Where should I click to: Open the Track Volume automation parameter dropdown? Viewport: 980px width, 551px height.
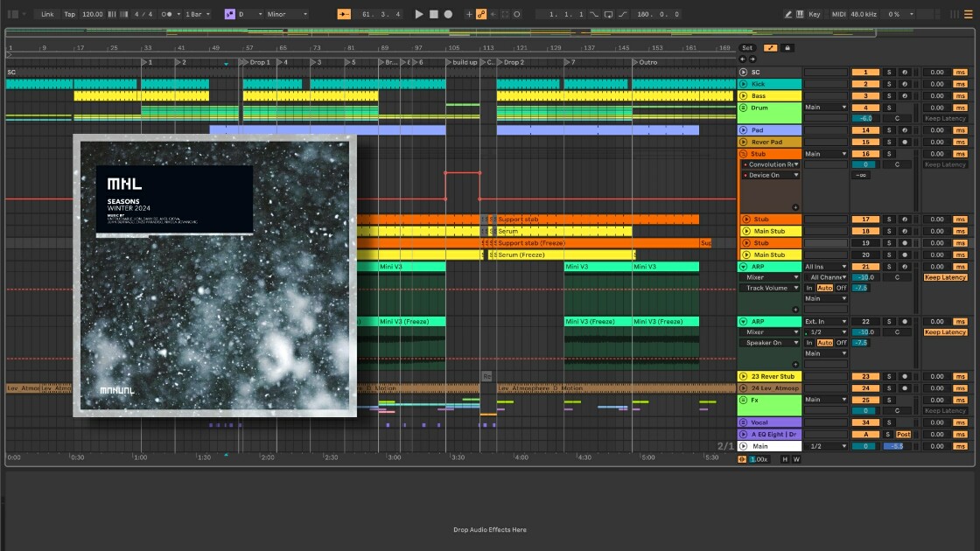(x=771, y=288)
